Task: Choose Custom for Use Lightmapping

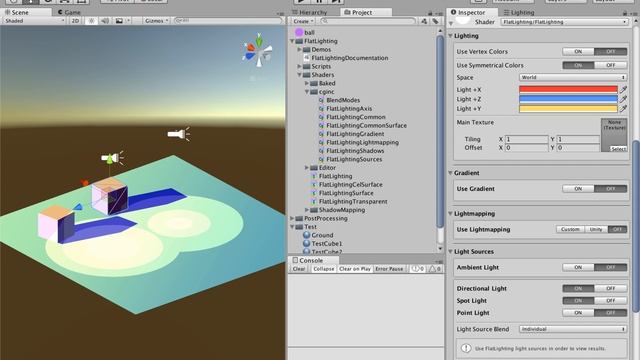Action: [x=570, y=229]
